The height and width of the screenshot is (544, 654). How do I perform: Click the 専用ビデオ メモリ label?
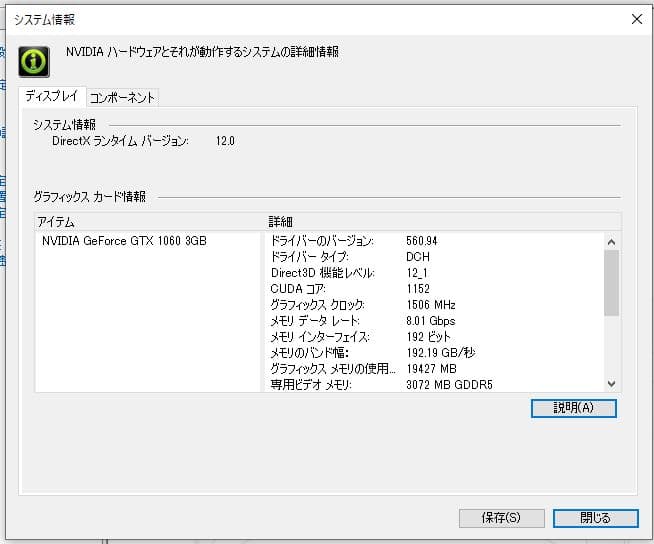[x=311, y=385]
